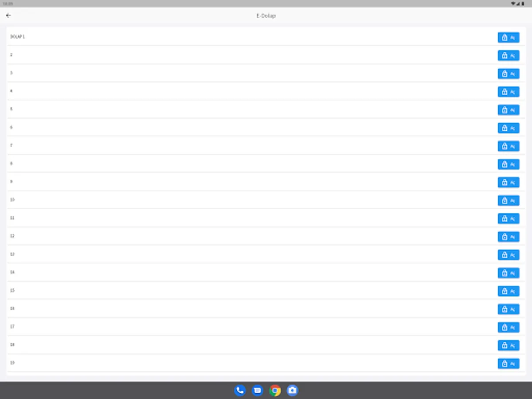This screenshot has width=532, height=399.
Task: Tap the list label "9"
Action: click(12, 181)
